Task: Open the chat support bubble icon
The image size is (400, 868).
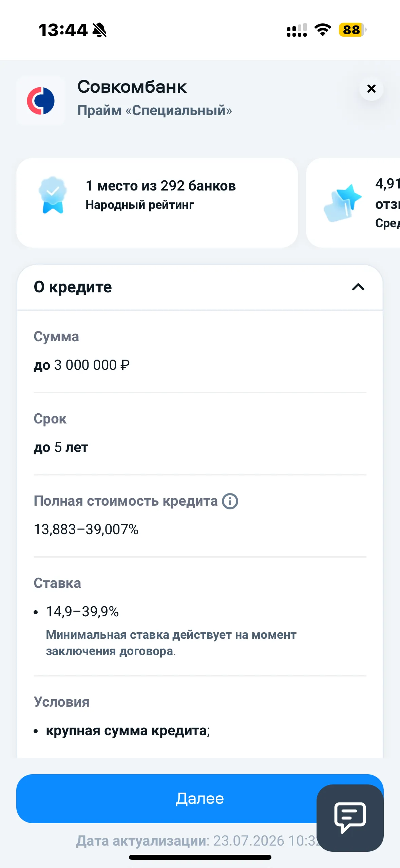Action: click(x=350, y=818)
